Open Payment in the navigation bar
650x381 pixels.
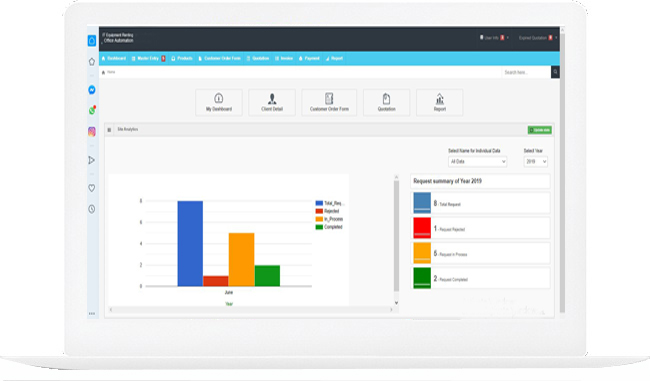point(309,58)
